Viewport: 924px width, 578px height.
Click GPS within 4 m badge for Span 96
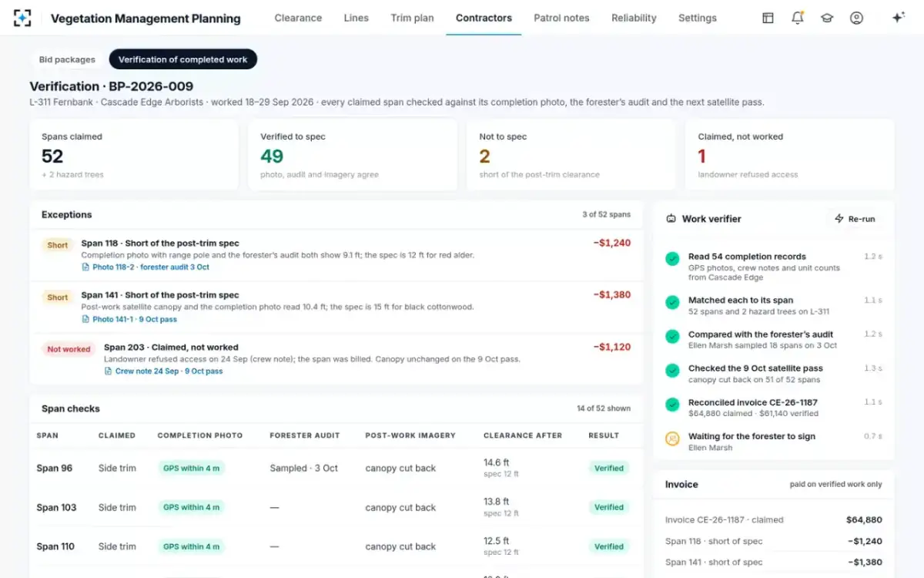click(x=191, y=468)
